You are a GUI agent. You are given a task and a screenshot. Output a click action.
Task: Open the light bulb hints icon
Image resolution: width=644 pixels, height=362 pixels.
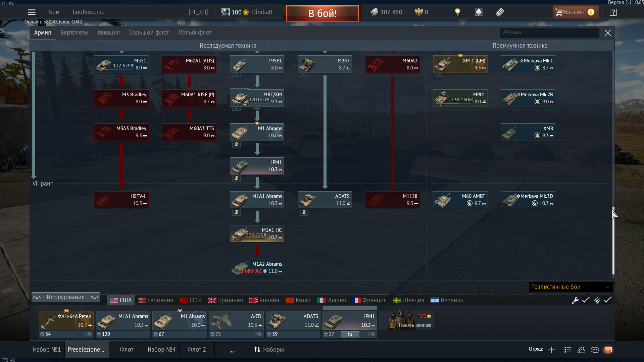click(x=457, y=12)
